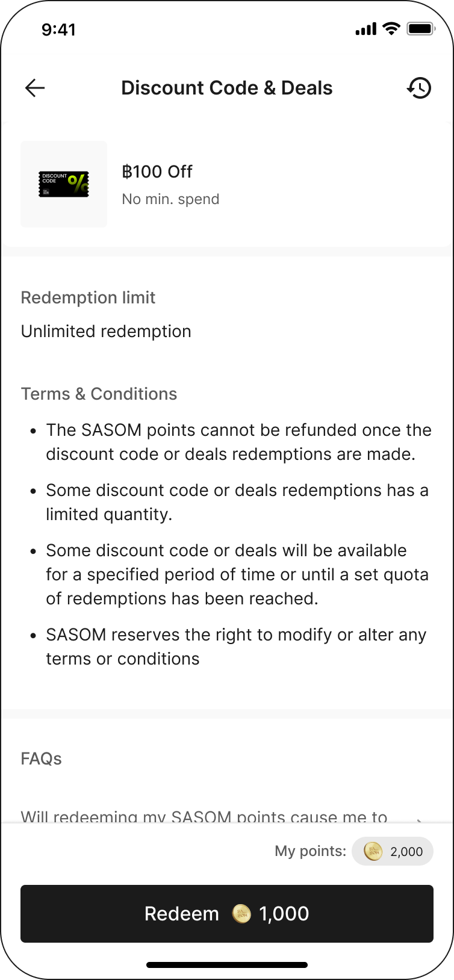Tap the 9:41 status bar time
Viewport: 454px width, 980px height.
pos(58,29)
